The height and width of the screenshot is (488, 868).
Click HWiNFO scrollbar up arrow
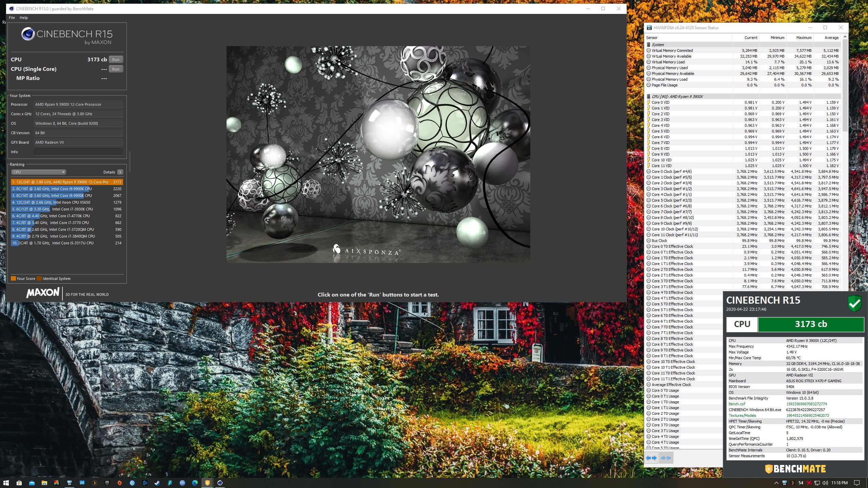845,37
